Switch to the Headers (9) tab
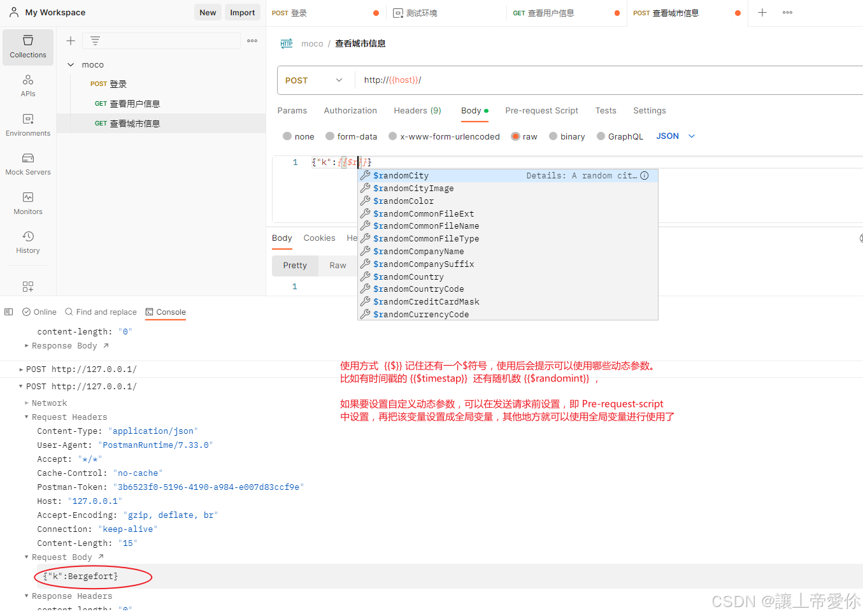 point(417,111)
